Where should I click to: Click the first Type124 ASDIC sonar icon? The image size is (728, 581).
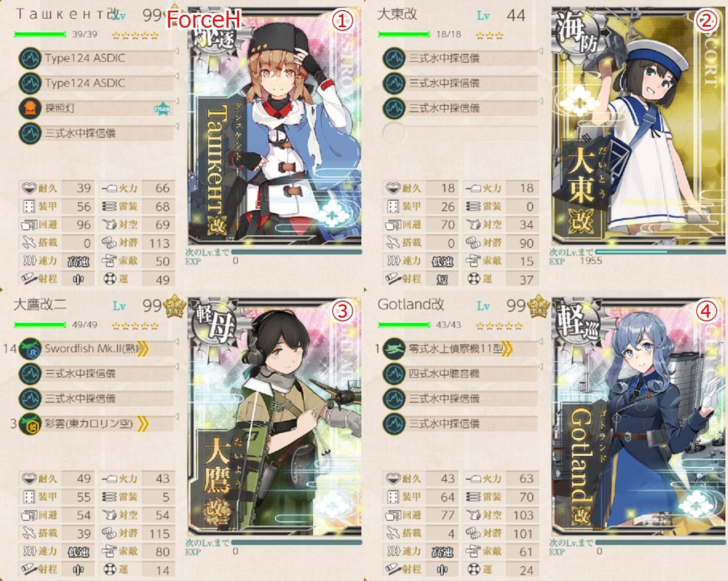[29, 58]
